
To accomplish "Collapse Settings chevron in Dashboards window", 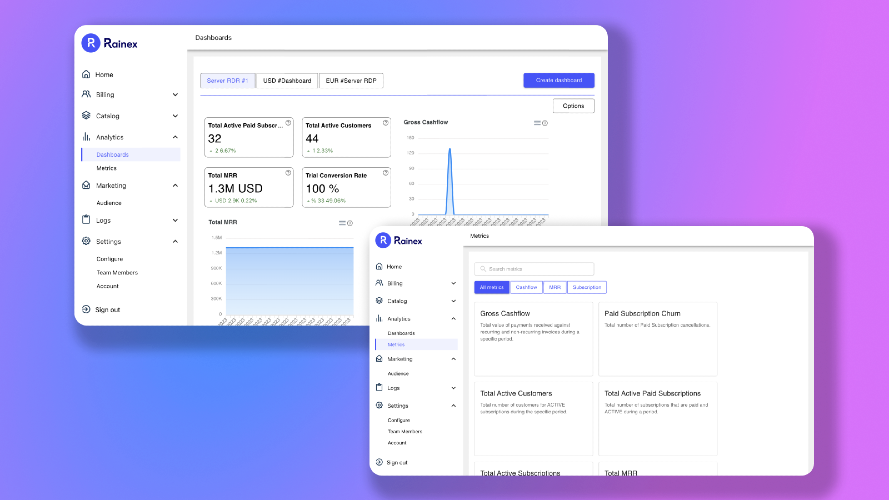I will coord(175,241).
